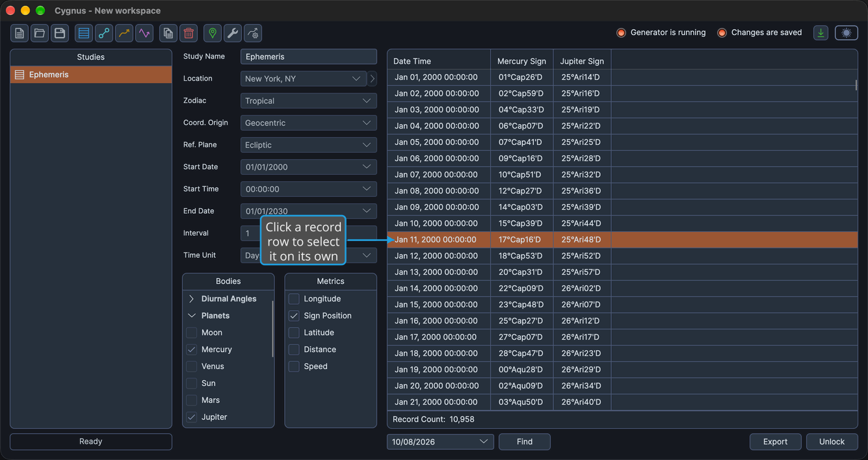Screen dimensions: 868x460
Task: Open the Coord. Origin Geocentric dropdown
Action: tap(309, 123)
